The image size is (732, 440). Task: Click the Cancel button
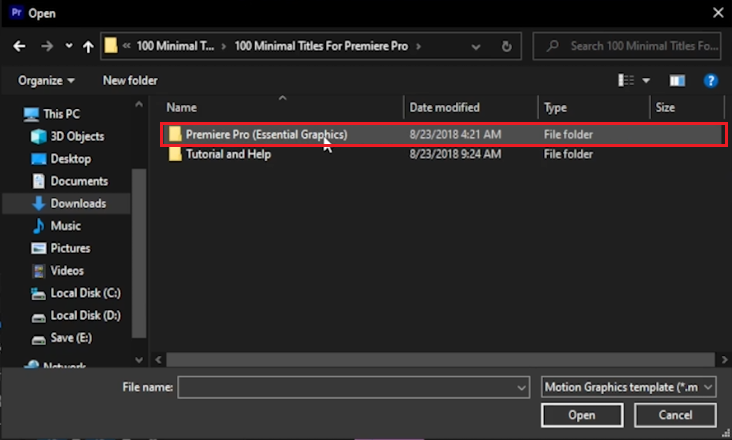pos(675,415)
